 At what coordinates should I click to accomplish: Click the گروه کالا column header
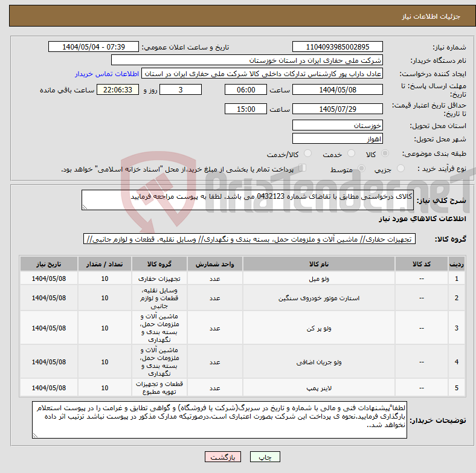click(159, 264)
